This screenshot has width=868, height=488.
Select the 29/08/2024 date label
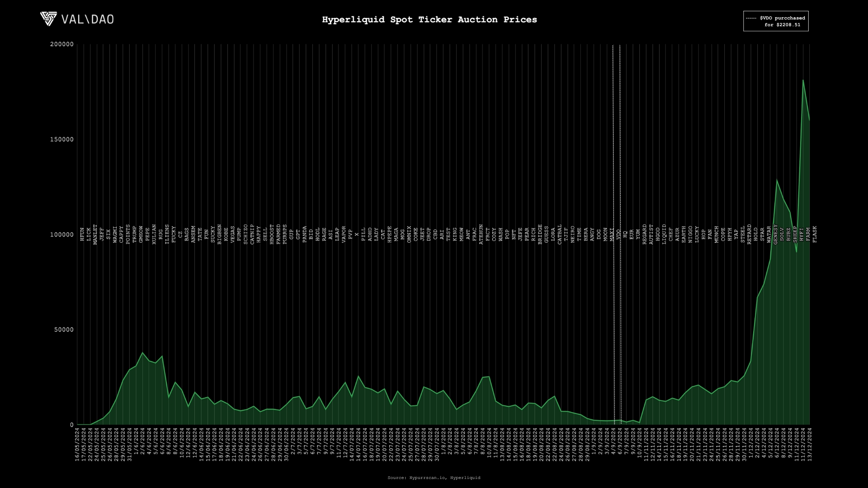[587, 445]
